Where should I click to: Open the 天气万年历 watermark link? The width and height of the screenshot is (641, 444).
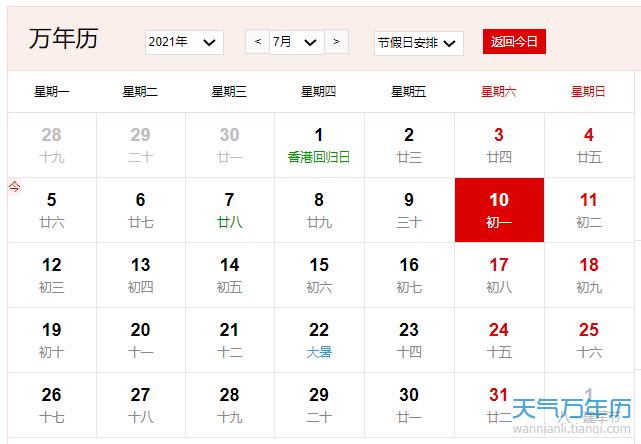[572, 410]
